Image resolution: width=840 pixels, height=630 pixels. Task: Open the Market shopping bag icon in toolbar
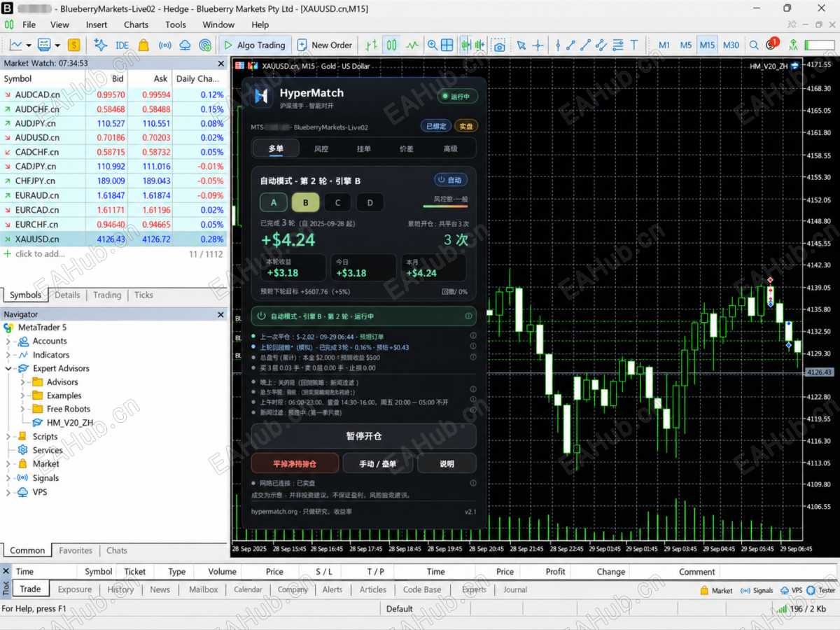click(x=143, y=45)
